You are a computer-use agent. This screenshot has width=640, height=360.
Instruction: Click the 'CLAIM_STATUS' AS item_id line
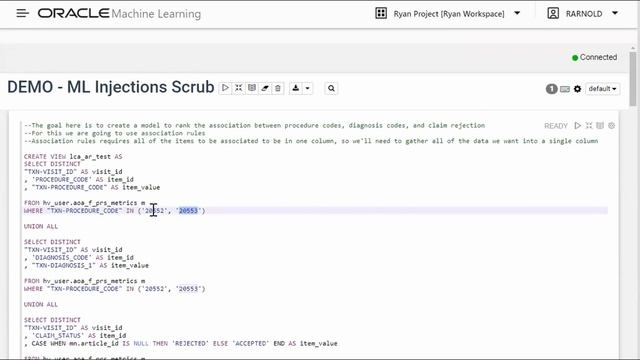[x=75, y=336]
